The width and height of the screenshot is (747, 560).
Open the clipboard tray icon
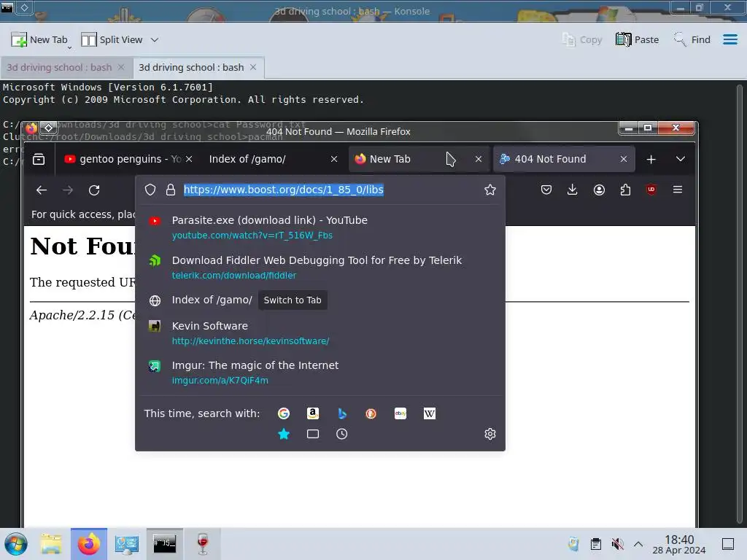595,544
